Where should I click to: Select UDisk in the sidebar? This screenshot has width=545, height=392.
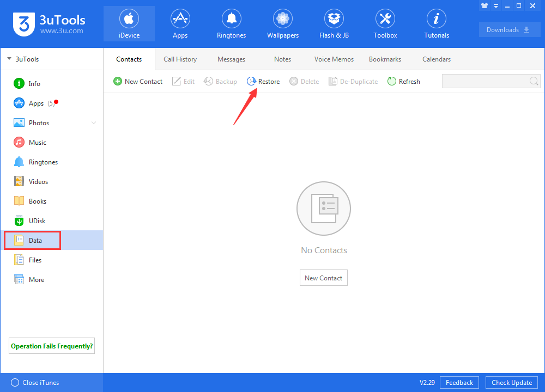coord(52,221)
